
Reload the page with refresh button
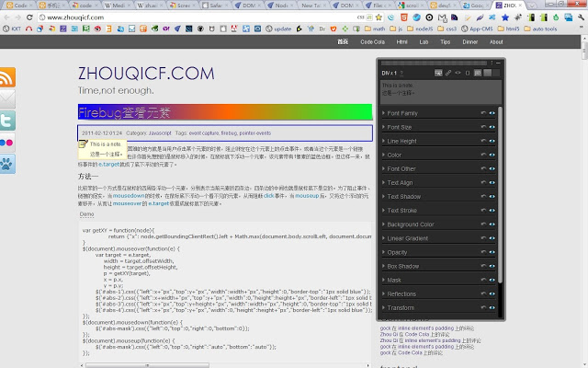coord(29,17)
